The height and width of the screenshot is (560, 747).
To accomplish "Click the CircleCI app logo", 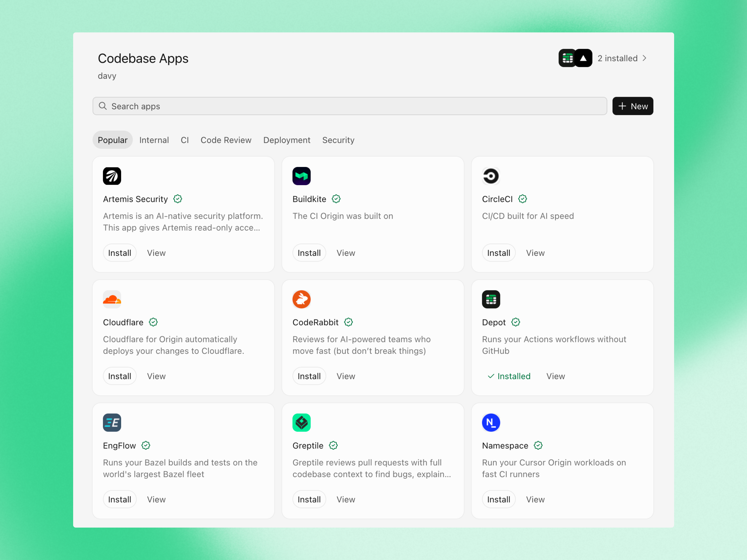I will (x=491, y=176).
